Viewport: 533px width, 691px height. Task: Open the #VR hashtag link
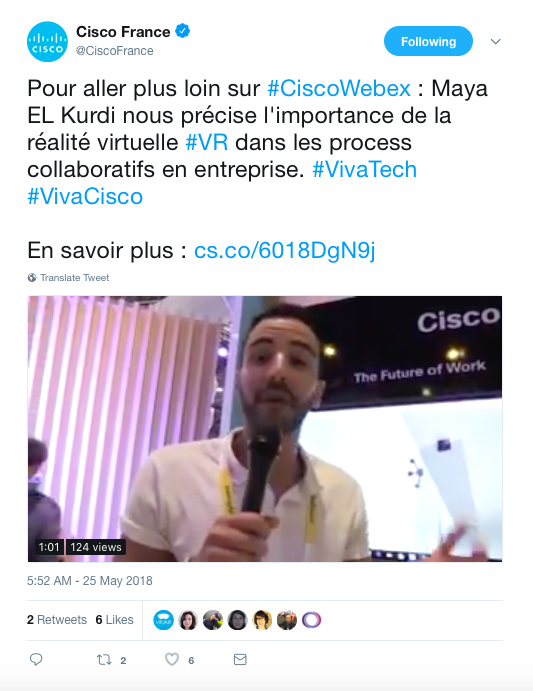pyautogui.click(x=207, y=143)
